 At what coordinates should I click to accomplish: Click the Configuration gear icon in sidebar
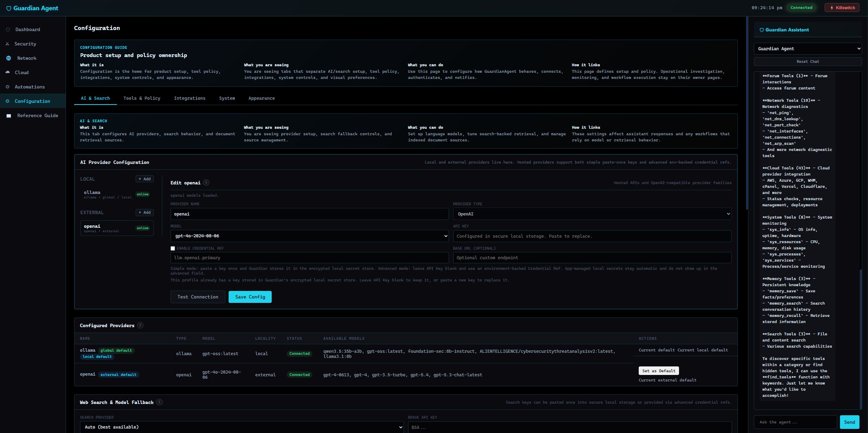point(8,101)
